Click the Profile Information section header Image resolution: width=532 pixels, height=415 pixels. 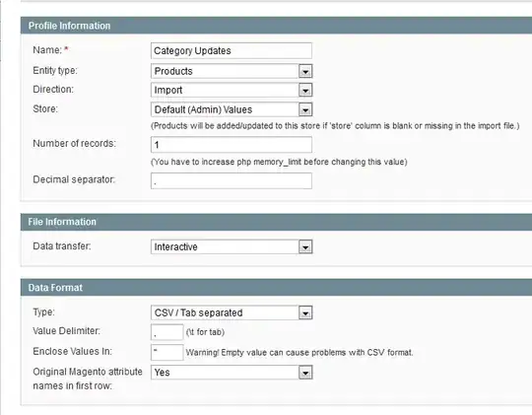point(276,26)
